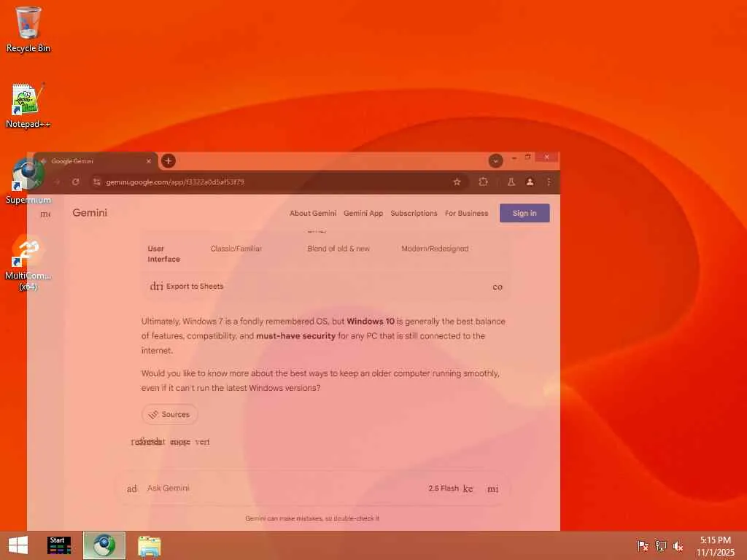The height and width of the screenshot is (560, 747).
Task: Open the Recycle Bin desktop icon
Action: pos(28,29)
